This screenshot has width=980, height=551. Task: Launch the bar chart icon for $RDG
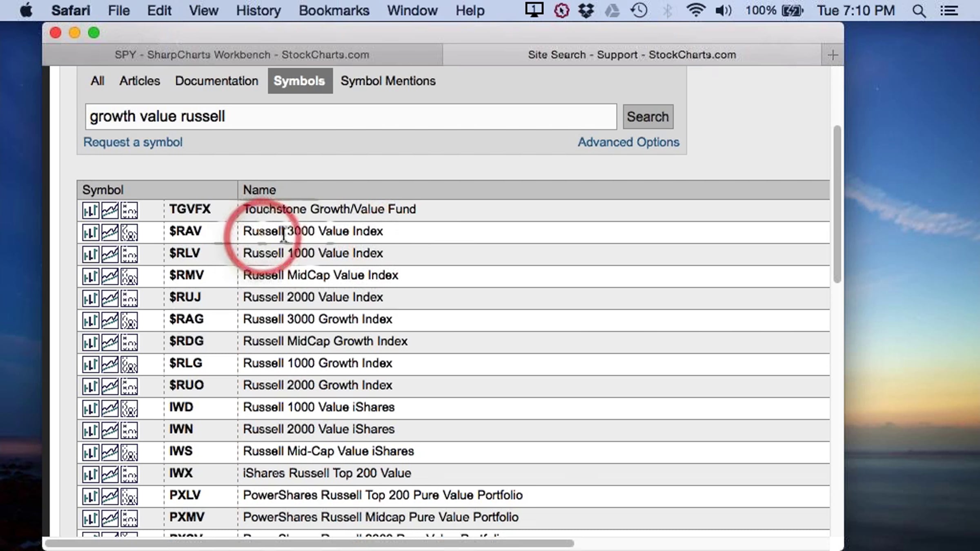[x=90, y=343]
